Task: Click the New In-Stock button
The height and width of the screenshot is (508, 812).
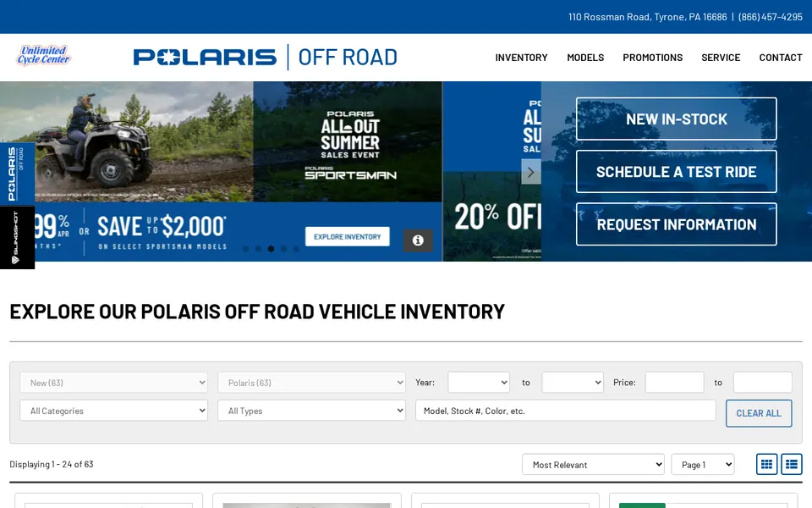Action: pyautogui.click(x=677, y=119)
